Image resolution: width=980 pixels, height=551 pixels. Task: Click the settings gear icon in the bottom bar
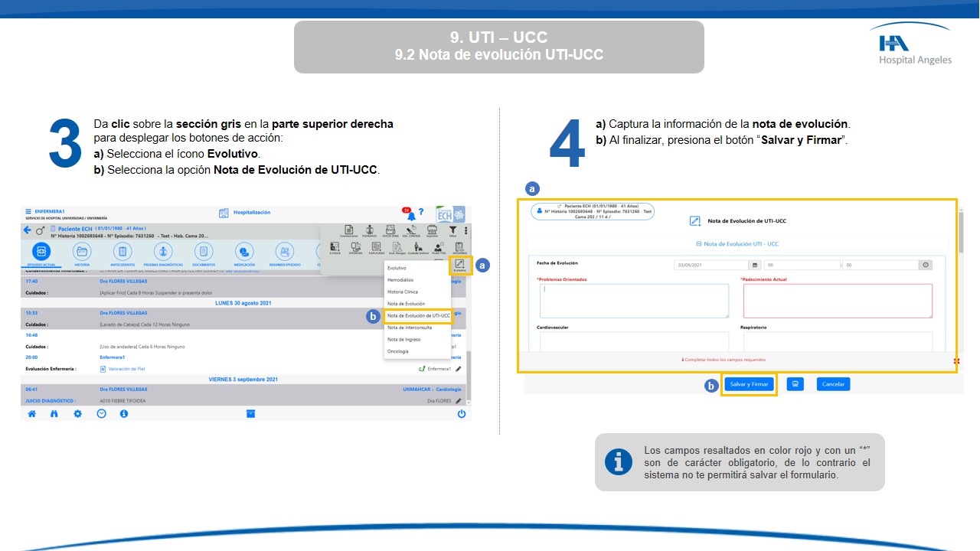[77, 413]
